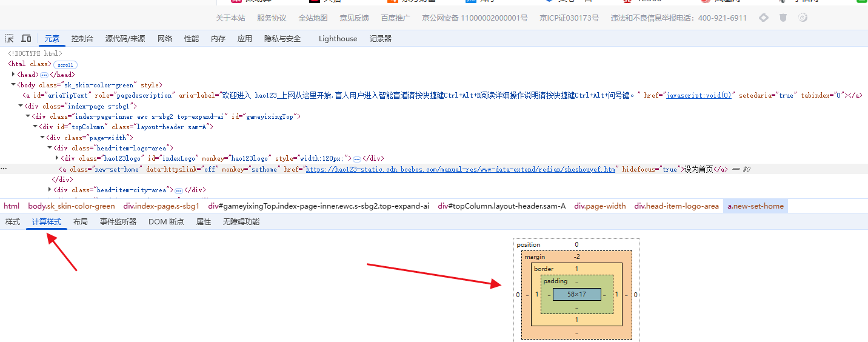Screen dimensions: 868x342
Task: Collapse the page-width div node
Action: (42, 137)
